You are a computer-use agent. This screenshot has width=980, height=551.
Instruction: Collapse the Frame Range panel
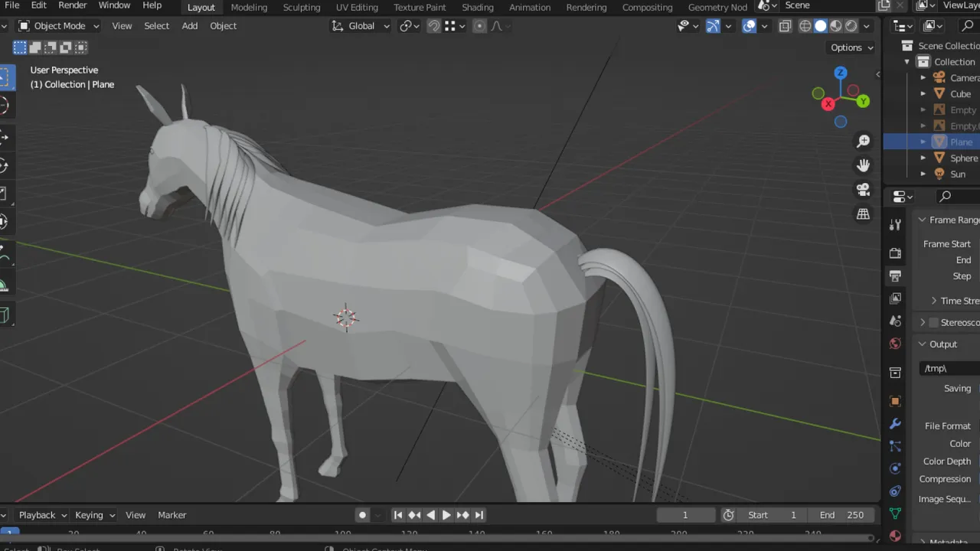pos(923,220)
